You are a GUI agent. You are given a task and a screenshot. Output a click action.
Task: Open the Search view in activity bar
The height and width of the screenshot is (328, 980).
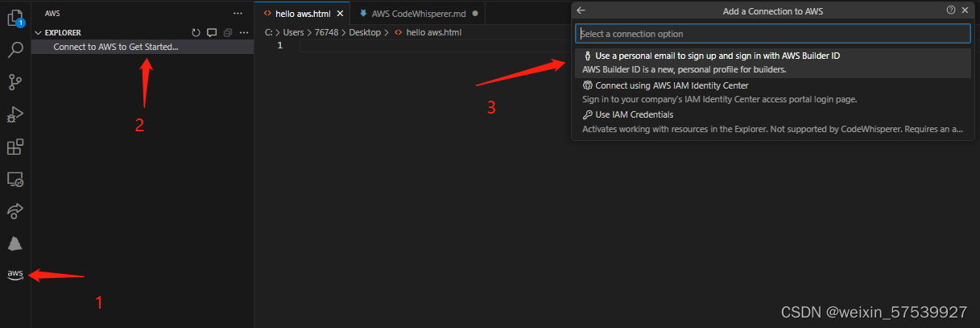(x=14, y=49)
